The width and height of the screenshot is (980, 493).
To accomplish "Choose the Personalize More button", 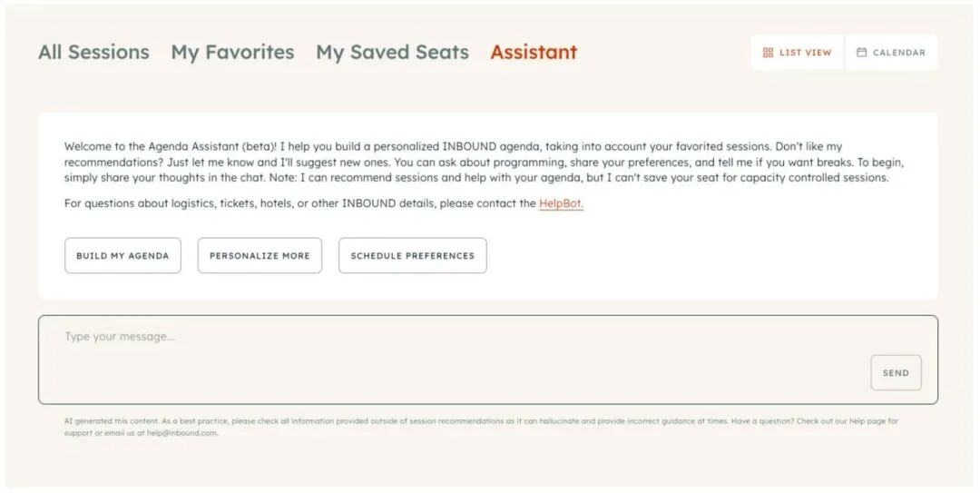I will [x=260, y=256].
